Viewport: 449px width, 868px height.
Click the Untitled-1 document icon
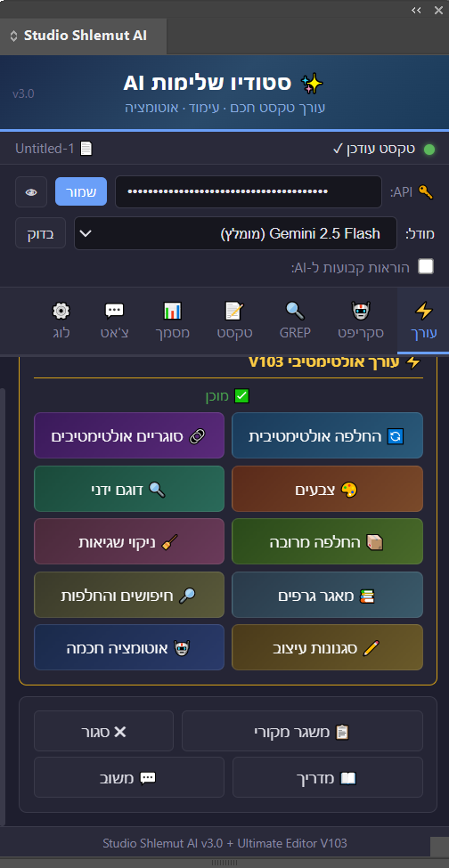[86, 149]
